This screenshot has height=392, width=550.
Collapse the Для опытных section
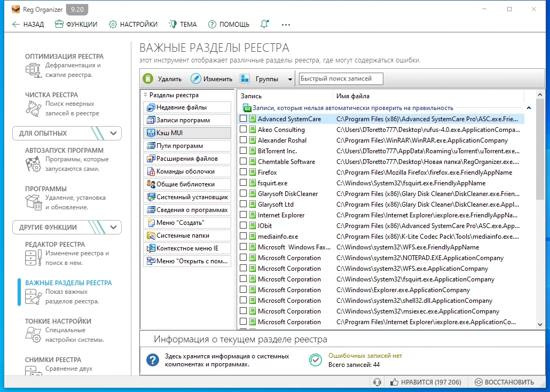click(113, 134)
